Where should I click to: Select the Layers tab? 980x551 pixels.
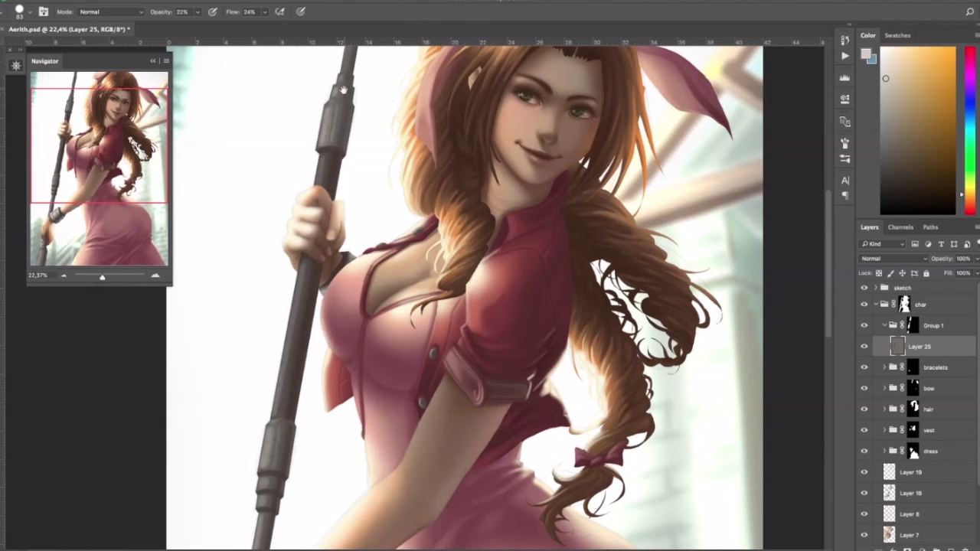click(869, 227)
